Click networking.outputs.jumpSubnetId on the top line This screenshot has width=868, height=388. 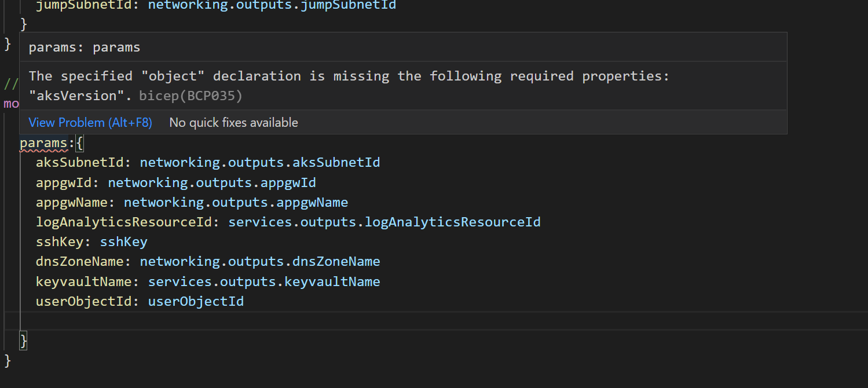[x=272, y=6]
